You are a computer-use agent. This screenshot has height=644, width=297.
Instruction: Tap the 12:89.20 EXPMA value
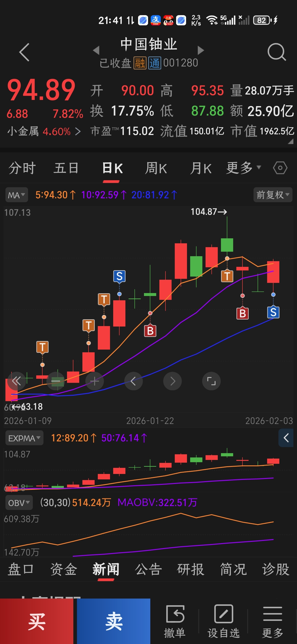(x=74, y=438)
